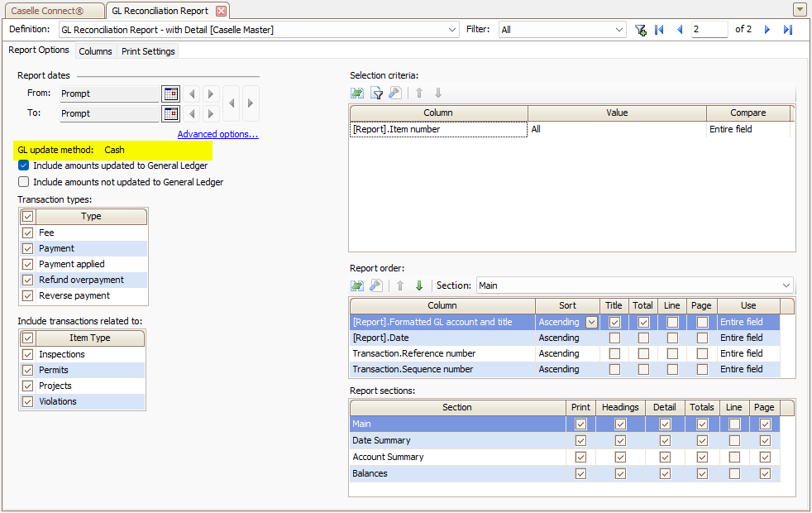Screen dimensions: 812x513
Task: Switch to the Print Settings tab
Action: [x=147, y=50]
